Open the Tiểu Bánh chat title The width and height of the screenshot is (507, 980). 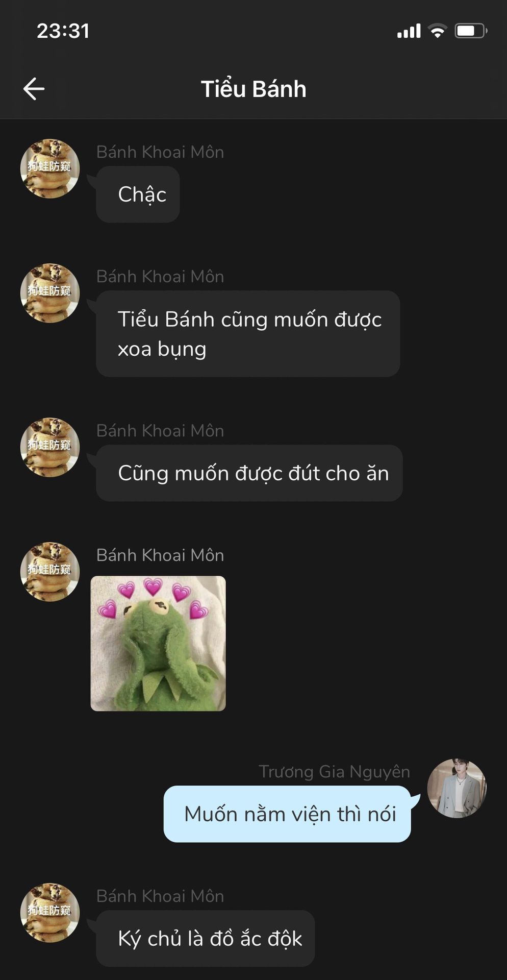click(x=253, y=89)
